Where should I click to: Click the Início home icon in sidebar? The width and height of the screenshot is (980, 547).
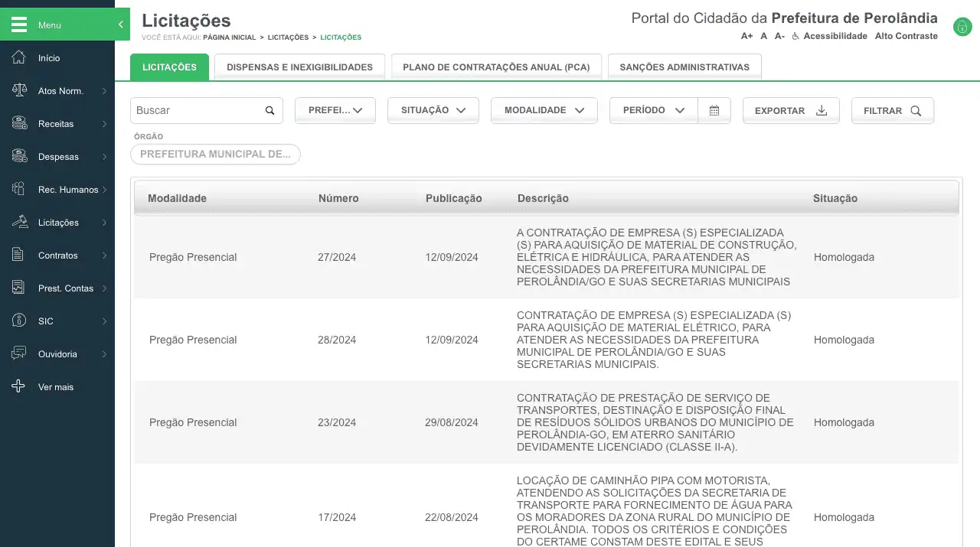(x=19, y=58)
